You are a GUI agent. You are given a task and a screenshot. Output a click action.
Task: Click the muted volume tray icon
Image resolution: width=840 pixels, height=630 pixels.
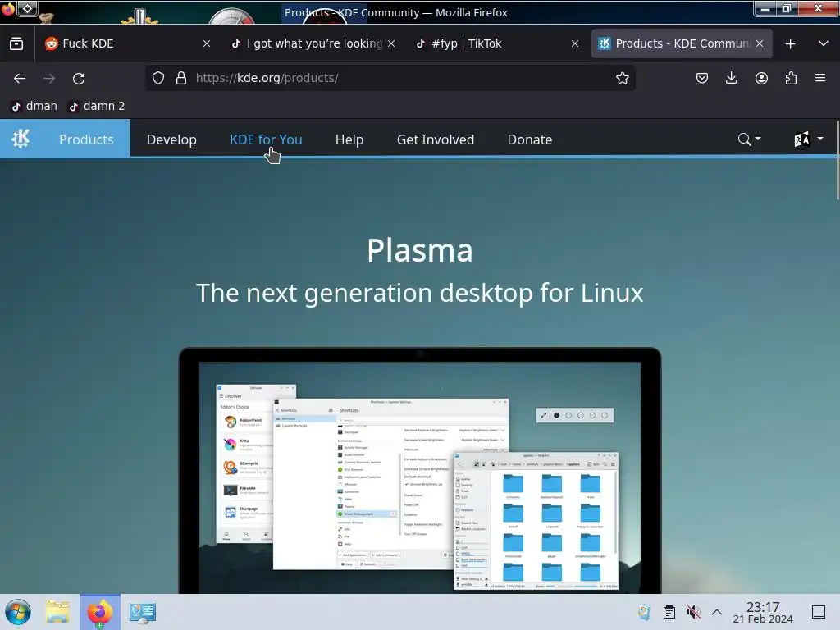(x=693, y=612)
